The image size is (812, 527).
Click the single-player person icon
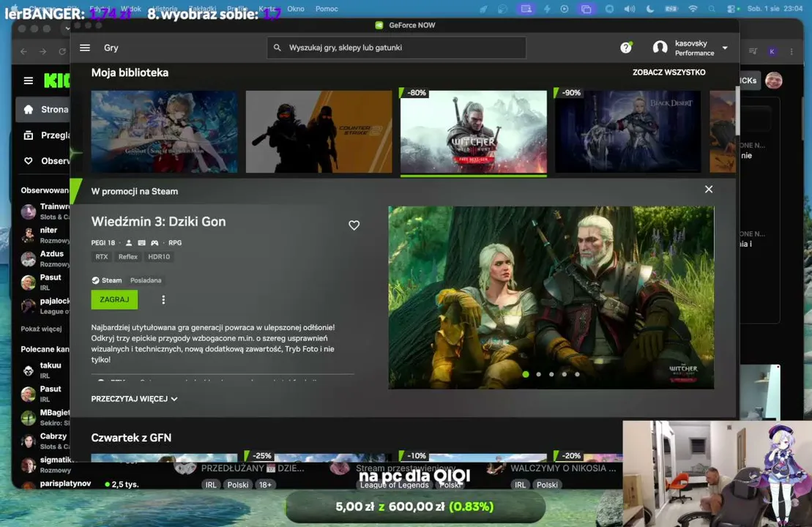pyautogui.click(x=129, y=243)
